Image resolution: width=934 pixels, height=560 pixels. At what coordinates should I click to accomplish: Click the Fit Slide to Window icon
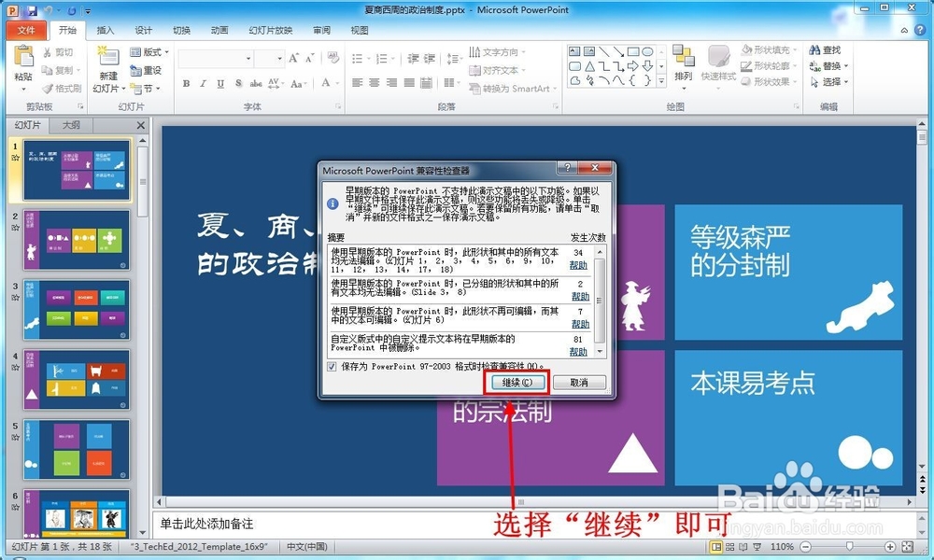[x=907, y=546]
